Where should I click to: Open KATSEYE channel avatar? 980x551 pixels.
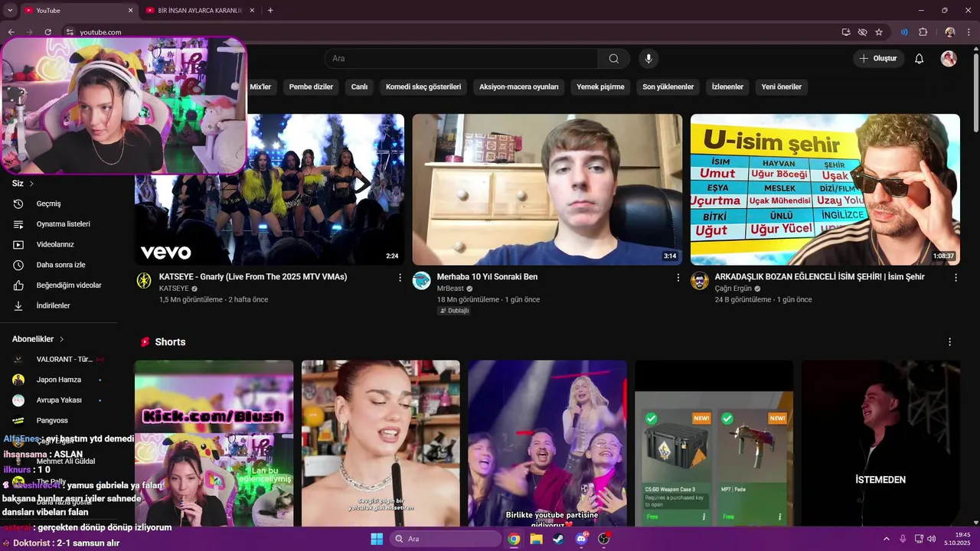tap(144, 281)
